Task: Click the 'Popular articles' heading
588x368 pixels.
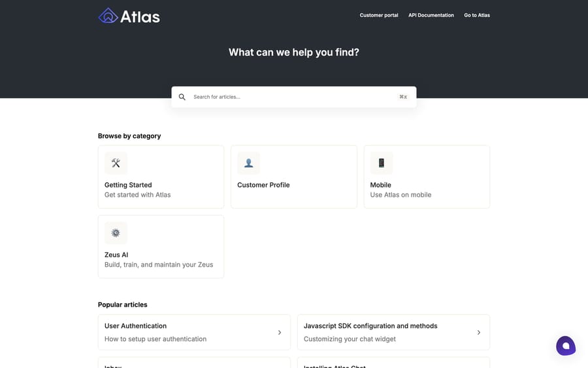Action: tap(123, 305)
